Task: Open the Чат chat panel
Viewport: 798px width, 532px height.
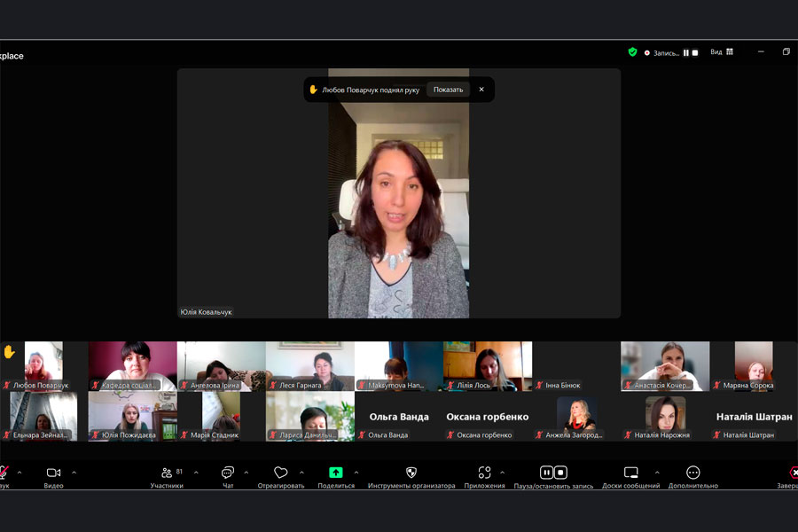Action: pos(228,473)
